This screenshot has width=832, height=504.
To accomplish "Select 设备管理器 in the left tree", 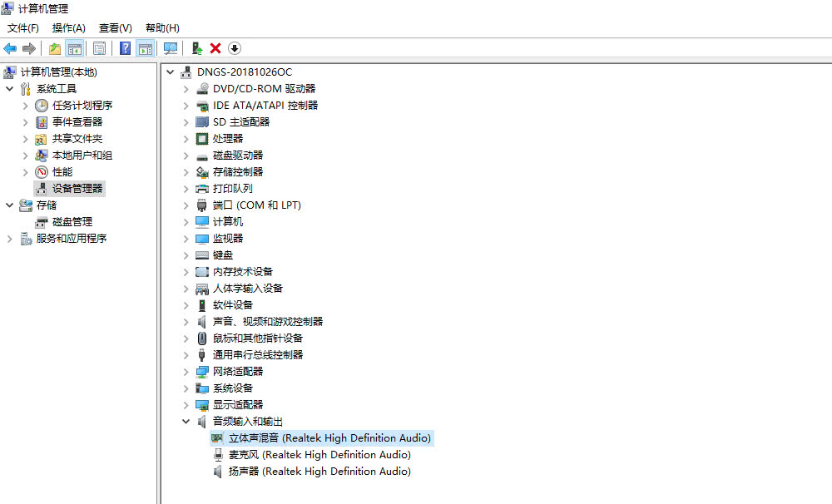I will pos(77,189).
